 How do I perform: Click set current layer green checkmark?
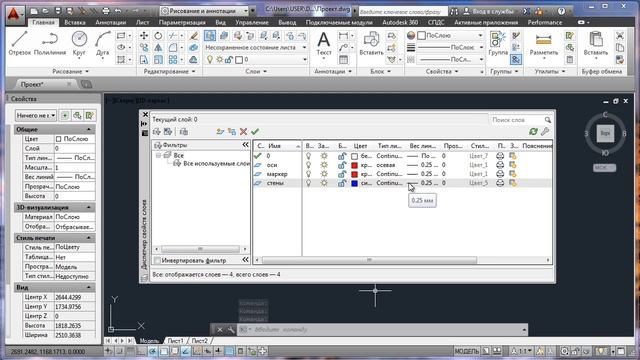point(255,131)
